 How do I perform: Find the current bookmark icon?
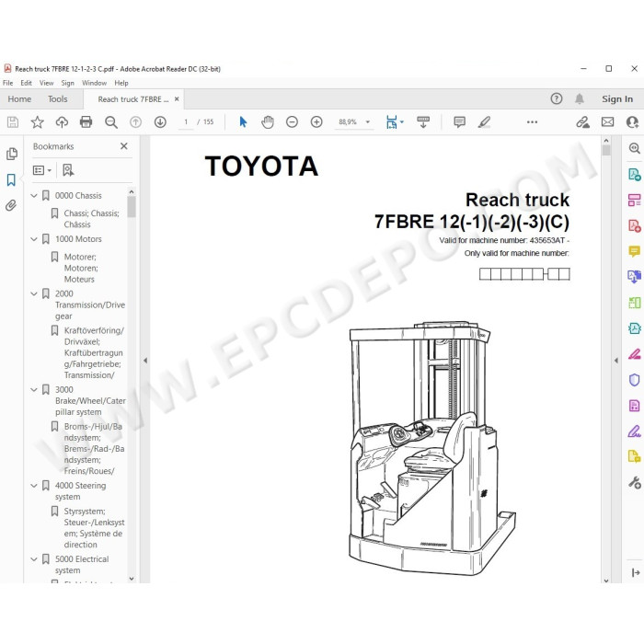tap(68, 170)
